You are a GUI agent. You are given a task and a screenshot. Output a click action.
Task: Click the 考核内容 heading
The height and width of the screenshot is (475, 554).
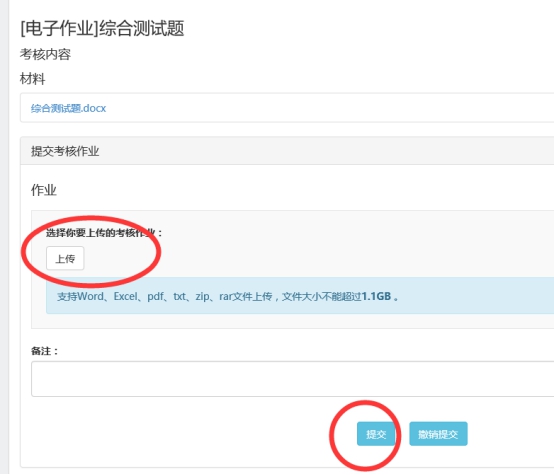(x=45, y=54)
